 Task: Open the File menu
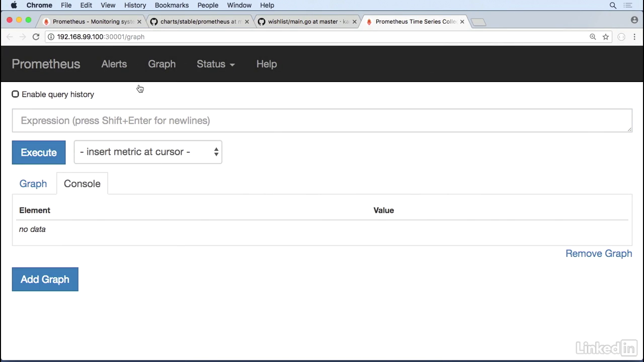point(66,5)
